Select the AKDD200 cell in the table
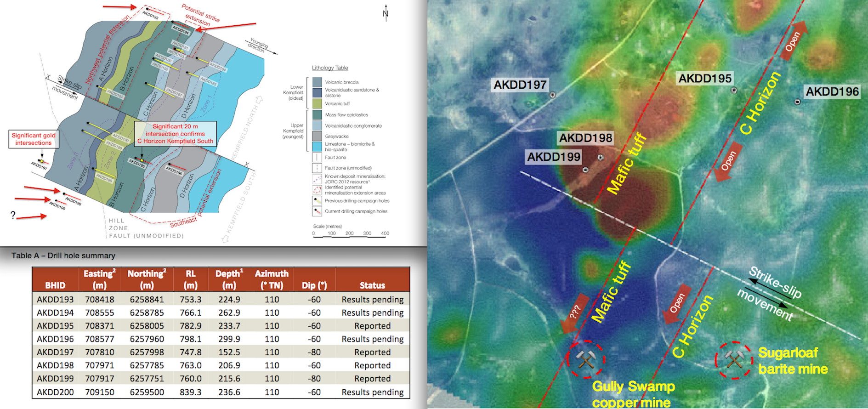This screenshot has height=409, width=868. tap(55, 392)
